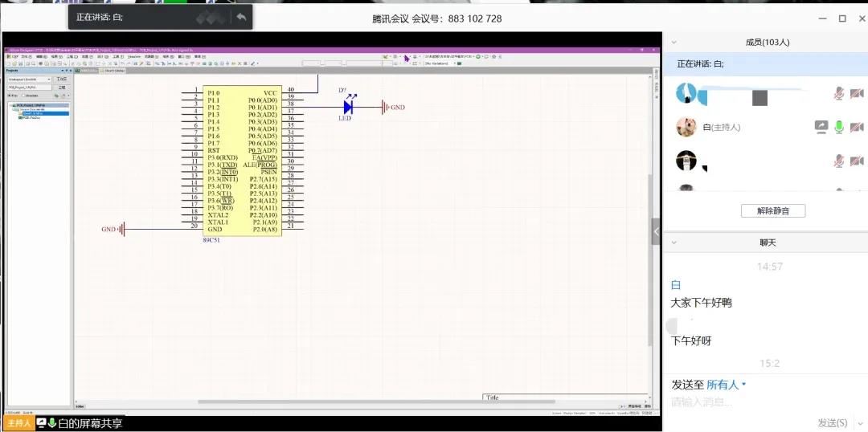This screenshot has width=868, height=432.
Task: Open the DXP menu in Altium Designer
Action: pos(15,57)
